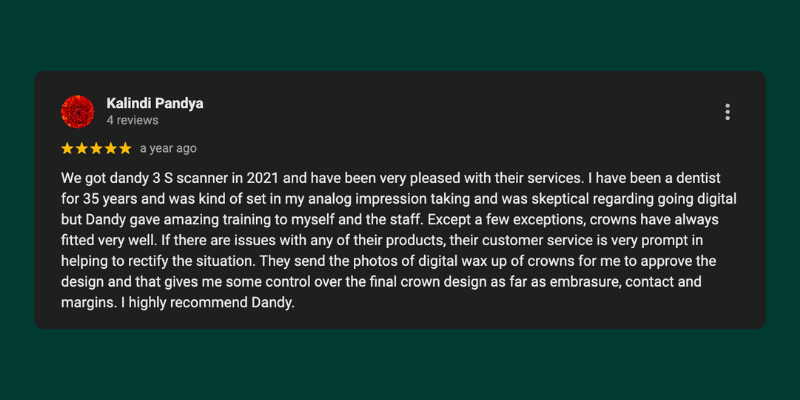This screenshot has height=400, width=800.
Task: Click the "a year ago" timestamp
Action: point(168,149)
